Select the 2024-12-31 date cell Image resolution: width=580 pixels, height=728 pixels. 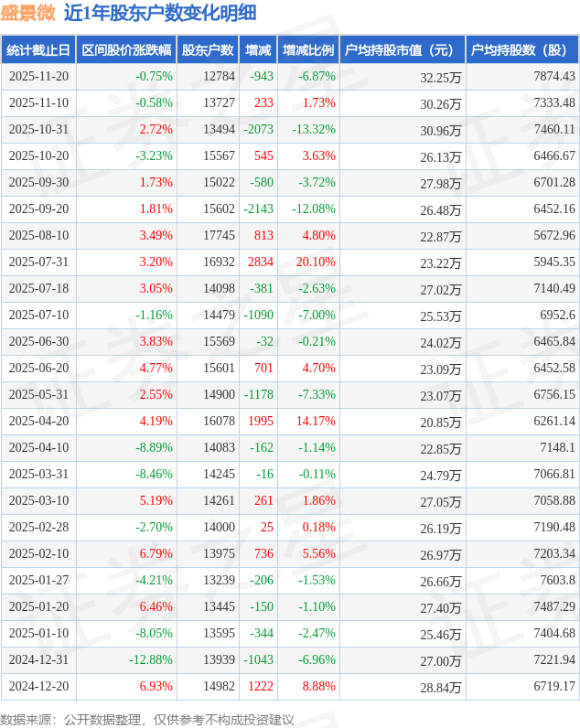38,660
